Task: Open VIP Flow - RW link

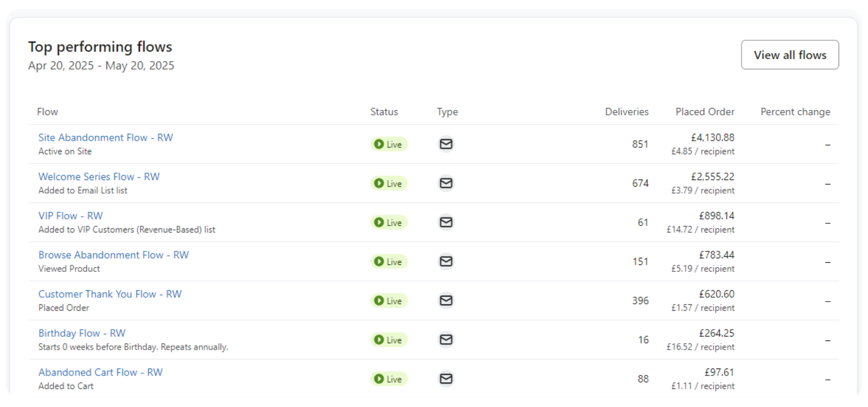Action: 71,216
